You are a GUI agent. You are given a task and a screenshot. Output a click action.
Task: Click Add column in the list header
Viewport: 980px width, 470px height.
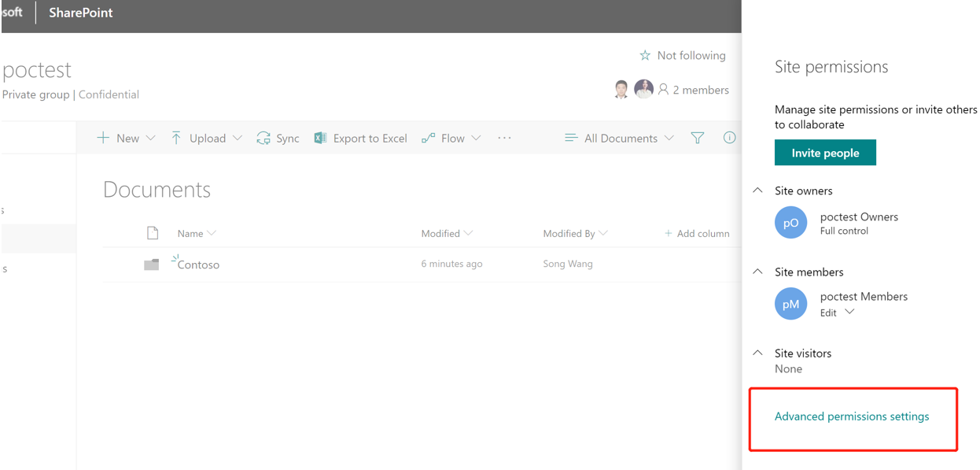[697, 233]
